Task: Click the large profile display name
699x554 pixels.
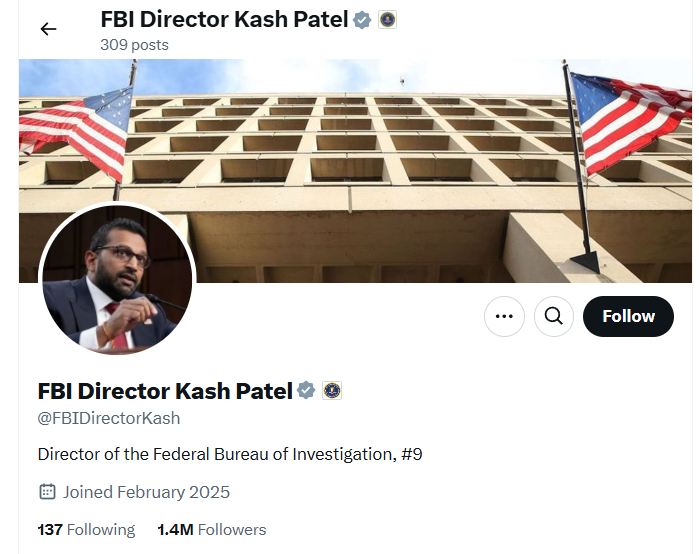Action: tap(165, 390)
